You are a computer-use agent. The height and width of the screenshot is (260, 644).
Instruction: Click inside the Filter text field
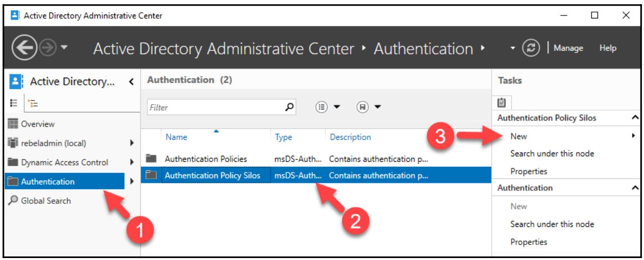(x=213, y=107)
